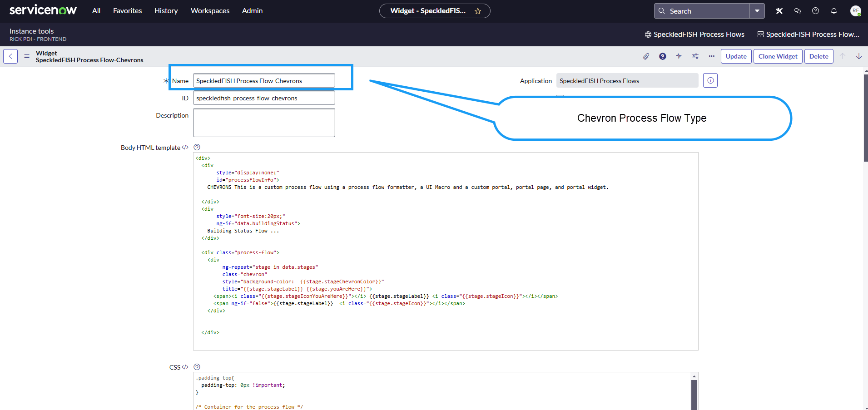Open the notifications bell icon

pyautogui.click(x=834, y=11)
